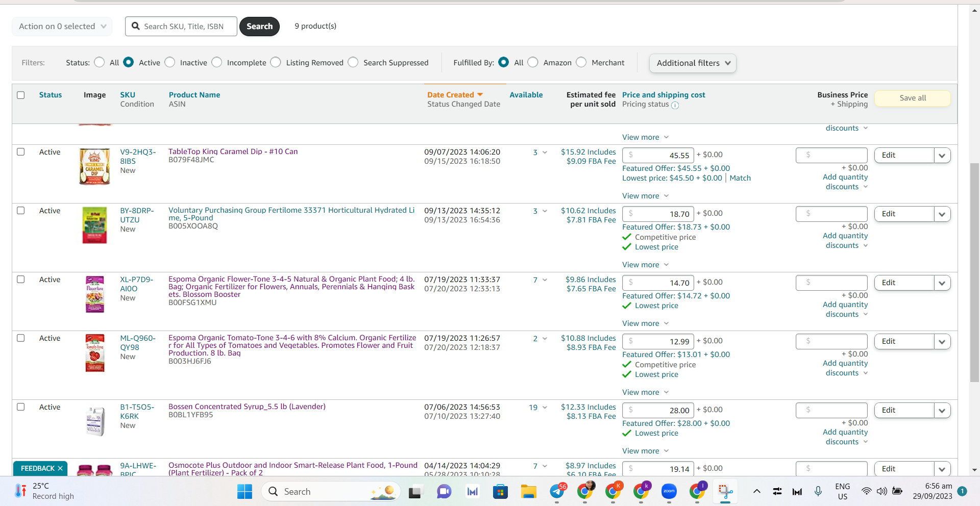Sort by SKU column header

[x=128, y=95]
